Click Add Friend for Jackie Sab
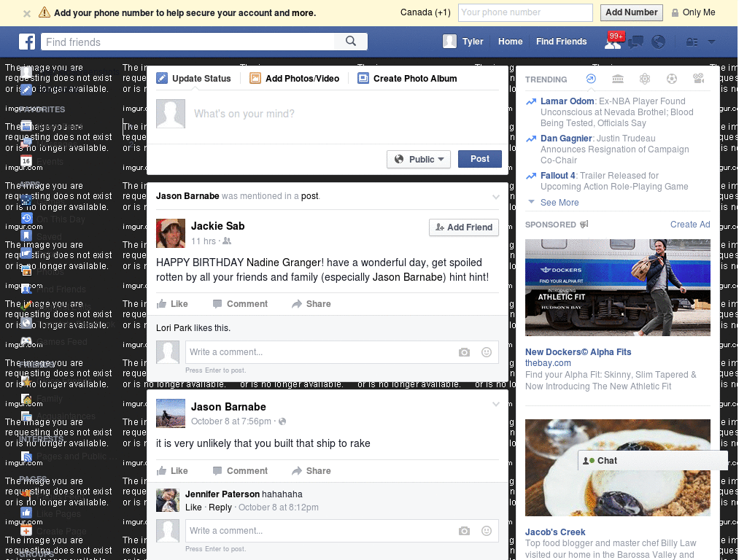Viewport: 747px width, 560px height. (464, 227)
